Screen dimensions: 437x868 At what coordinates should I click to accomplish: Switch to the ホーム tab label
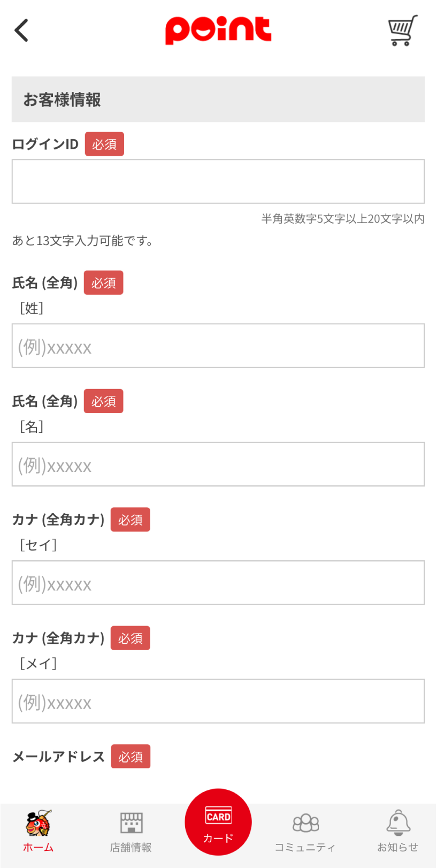pyautogui.click(x=39, y=847)
